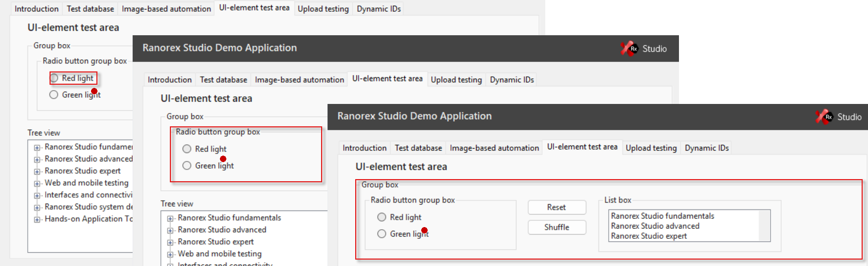Image resolution: width=868 pixels, height=266 pixels.
Task: Open Test database tab in back window
Action: (91, 9)
